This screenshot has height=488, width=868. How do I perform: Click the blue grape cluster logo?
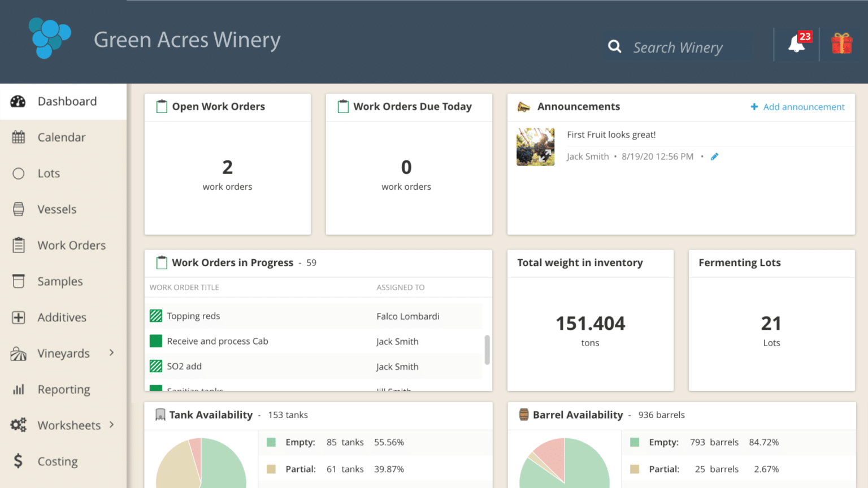50,38
